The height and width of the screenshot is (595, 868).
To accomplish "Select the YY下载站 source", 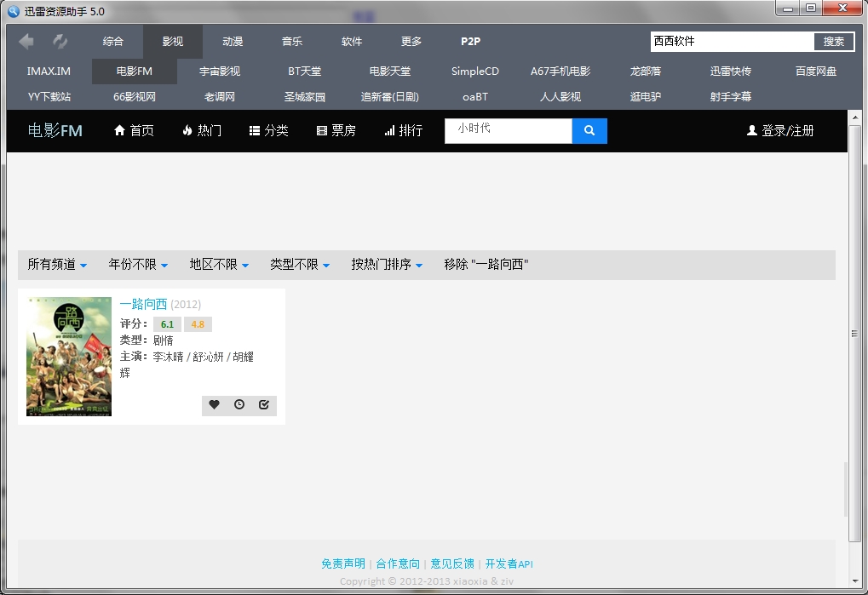I will pyautogui.click(x=49, y=97).
